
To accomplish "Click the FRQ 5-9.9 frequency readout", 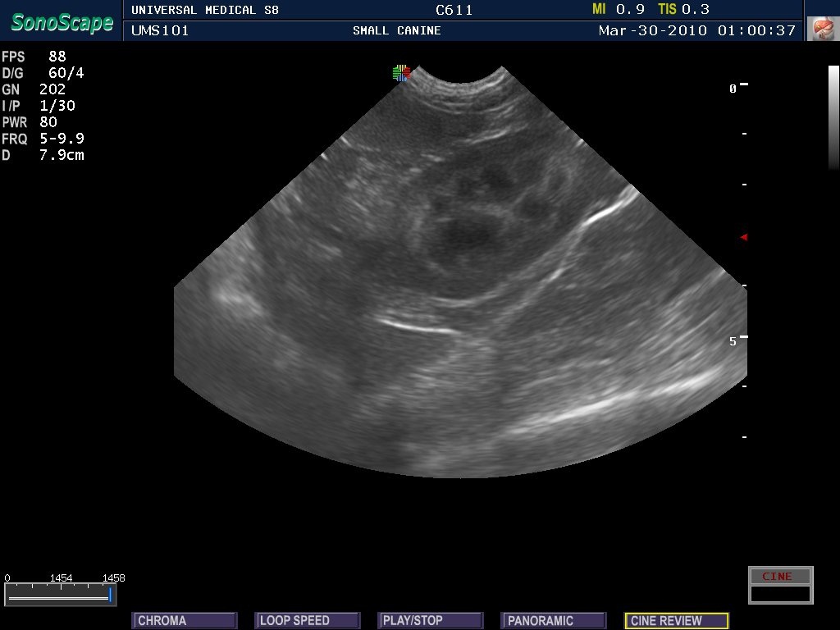I will [x=43, y=139].
